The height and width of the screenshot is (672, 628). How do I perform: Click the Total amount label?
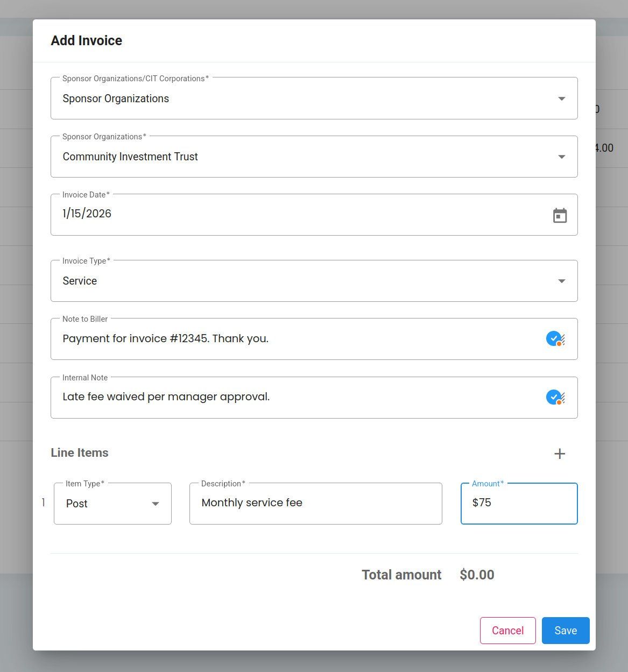click(x=401, y=575)
